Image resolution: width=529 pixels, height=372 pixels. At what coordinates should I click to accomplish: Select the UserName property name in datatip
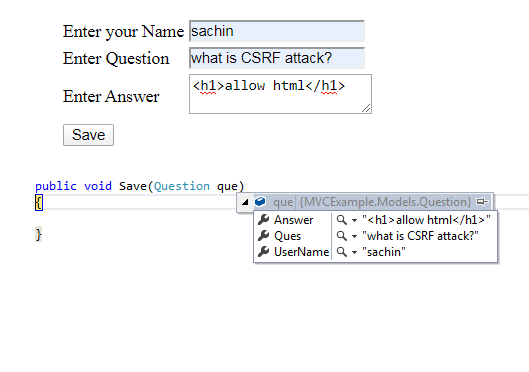point(302,252)
